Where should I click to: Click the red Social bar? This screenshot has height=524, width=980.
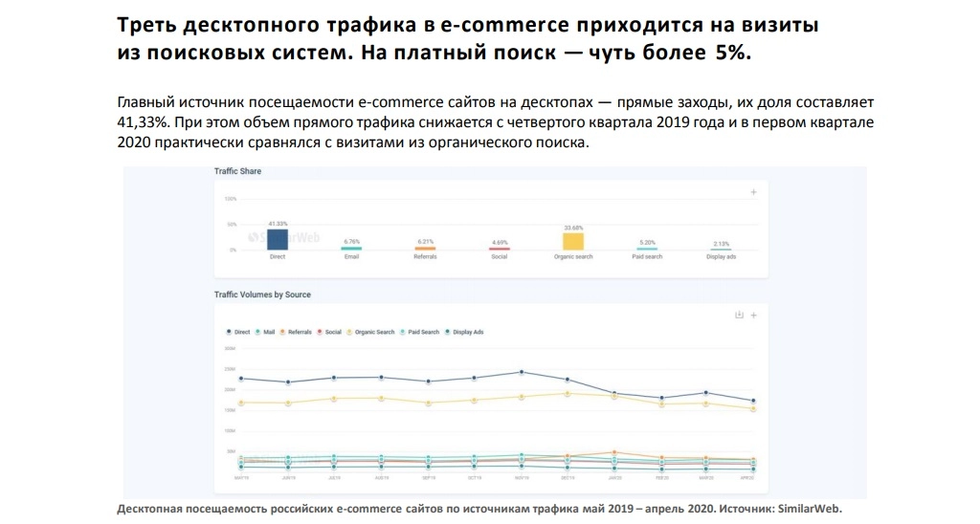(x=500, y=249)
